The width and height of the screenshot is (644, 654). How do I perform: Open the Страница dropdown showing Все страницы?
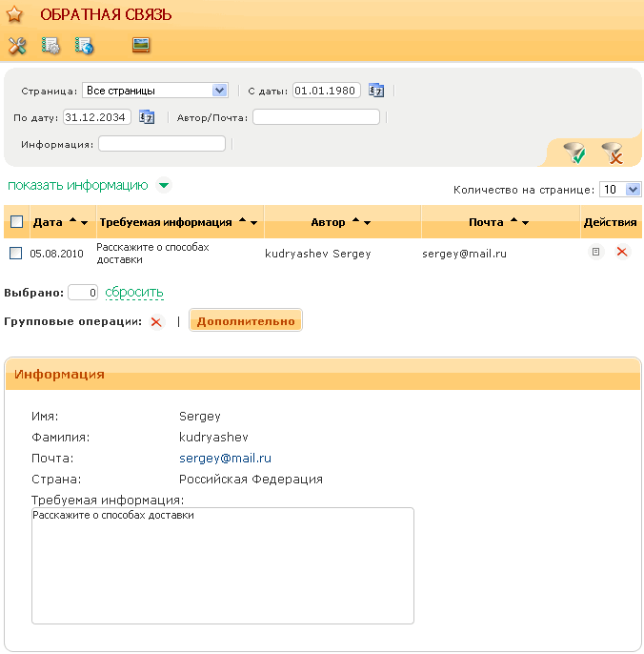155,91
